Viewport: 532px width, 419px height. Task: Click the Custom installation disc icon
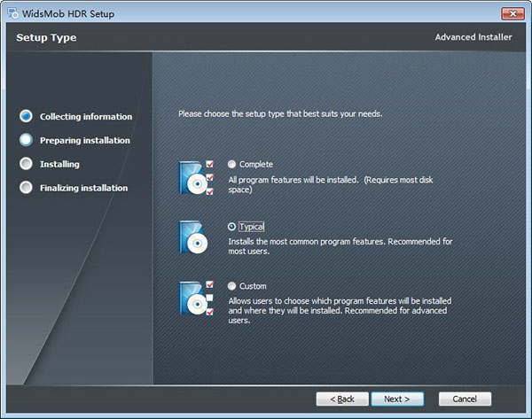pos(197,298)
